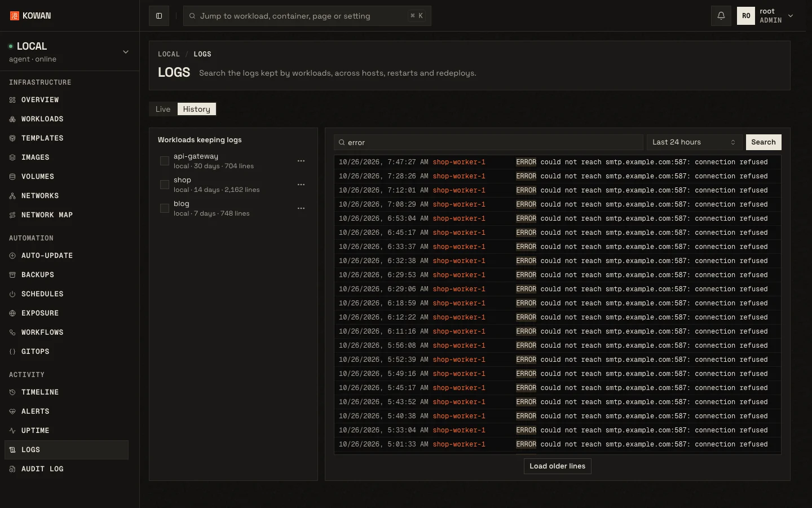Focus the log search field containing error

coord(488,142)
